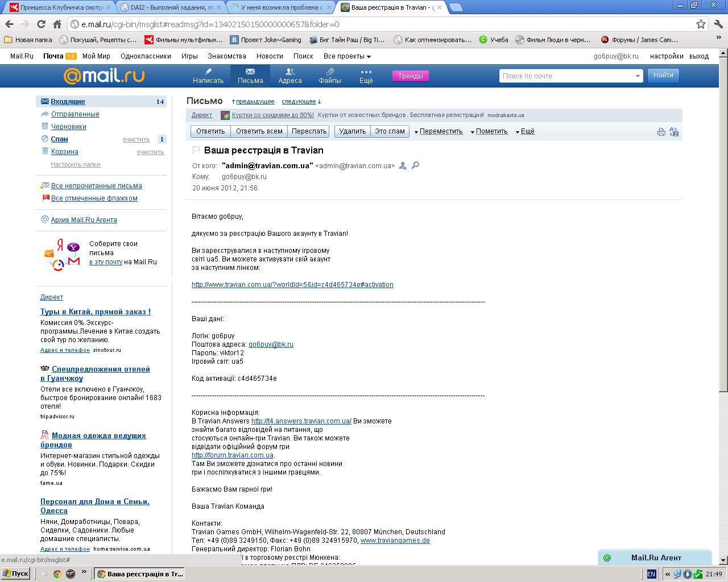Reload the page with refresh icon
728x582 pixels.
point(41,24)
